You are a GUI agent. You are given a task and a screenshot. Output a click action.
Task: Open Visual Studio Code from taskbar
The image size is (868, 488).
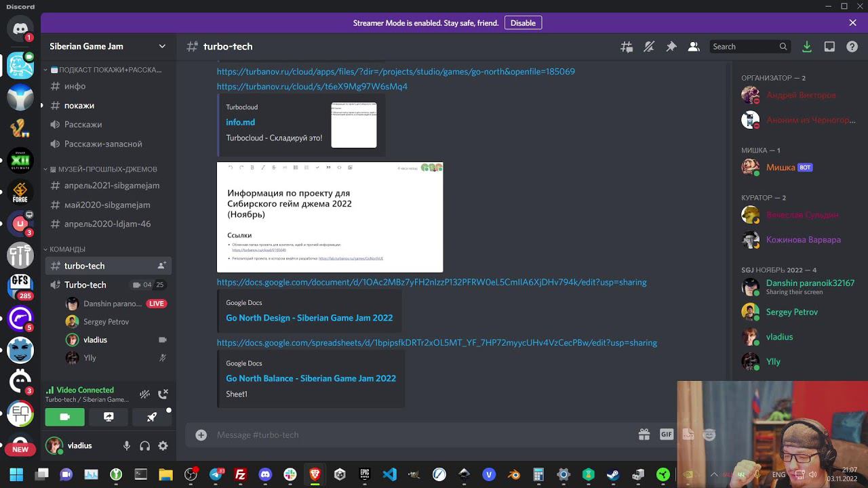pyautogui.click(x=389, y=474)
